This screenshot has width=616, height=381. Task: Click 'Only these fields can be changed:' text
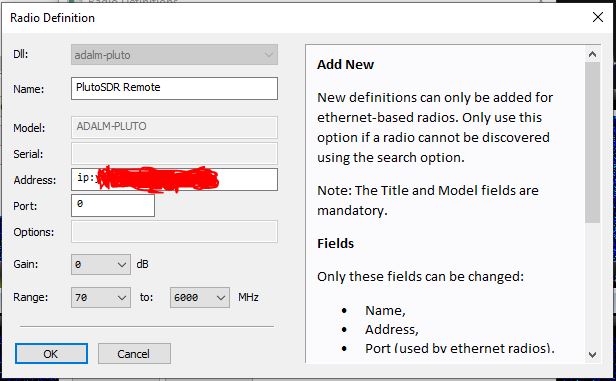[420, 277]
